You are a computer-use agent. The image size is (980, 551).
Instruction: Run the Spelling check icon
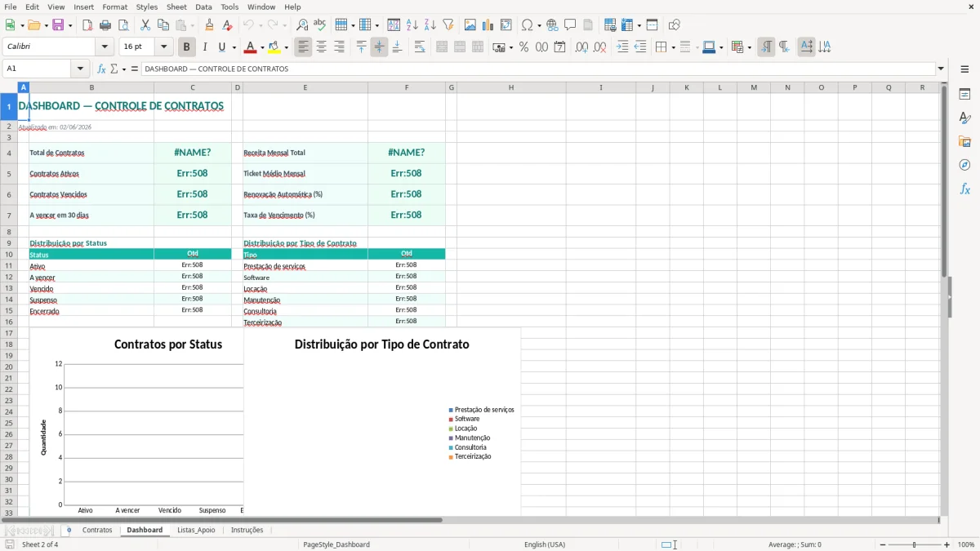pos(319,25)
